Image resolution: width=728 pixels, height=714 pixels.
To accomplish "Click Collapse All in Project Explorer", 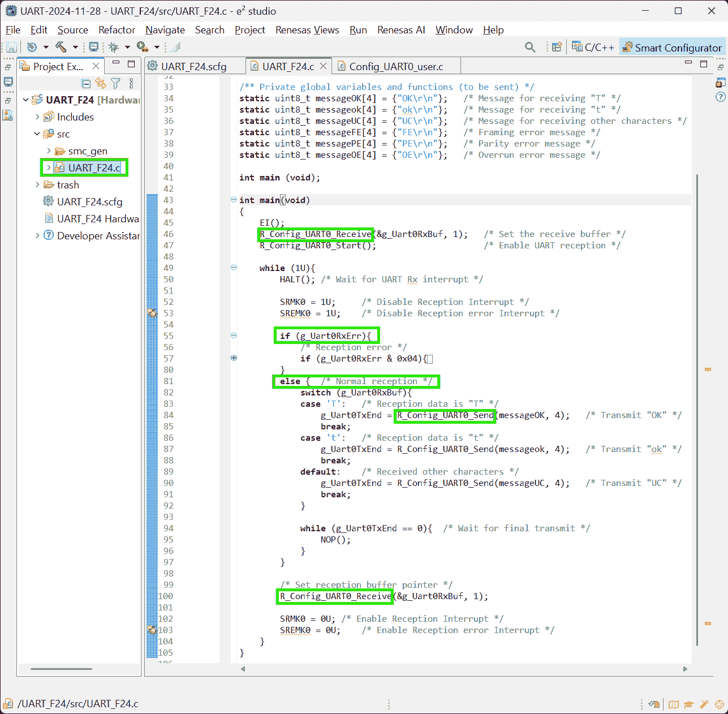I will point(86,84).
